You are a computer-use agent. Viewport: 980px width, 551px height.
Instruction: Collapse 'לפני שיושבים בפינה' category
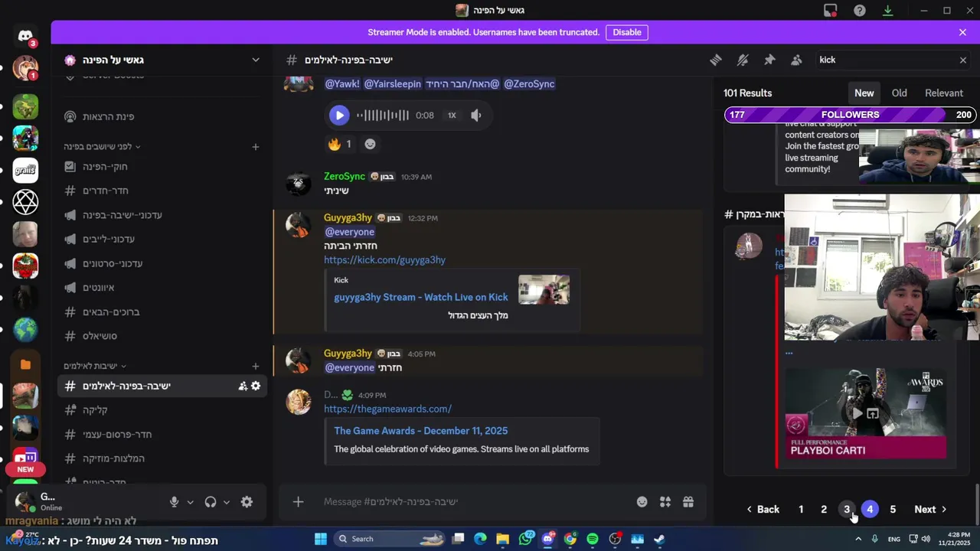102,146
